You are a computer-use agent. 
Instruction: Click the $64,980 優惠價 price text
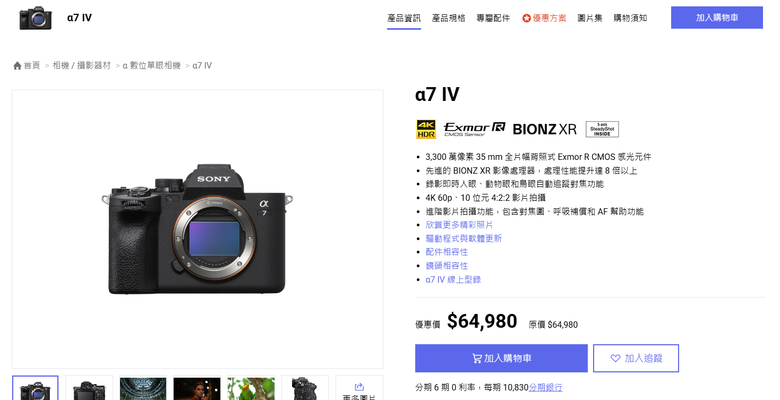[482, 321]
